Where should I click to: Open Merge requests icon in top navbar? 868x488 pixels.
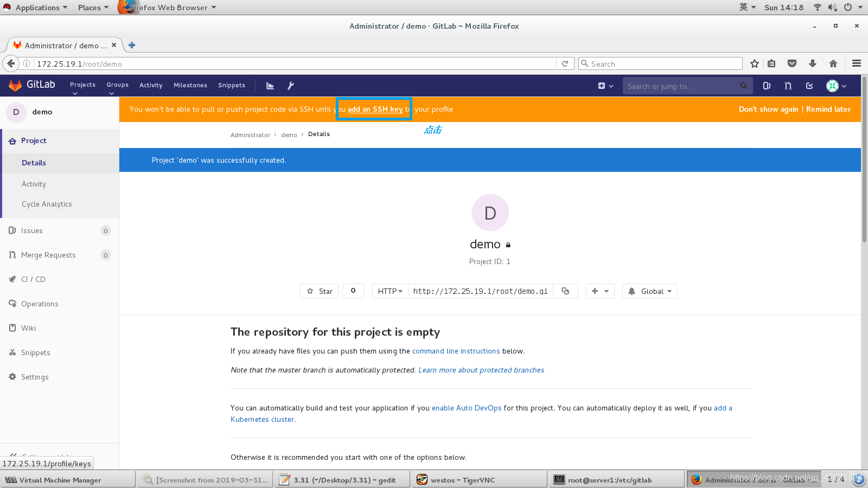tap(788, 86)
